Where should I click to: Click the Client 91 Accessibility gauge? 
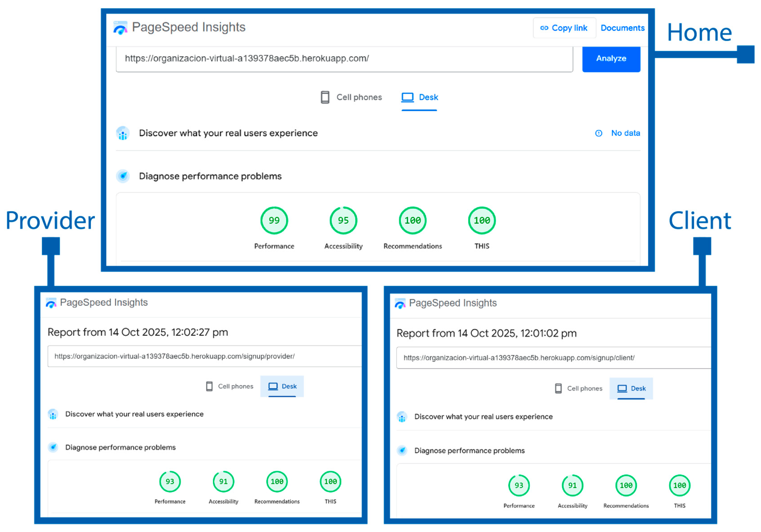pyautogui.click(x=572, y=486)
